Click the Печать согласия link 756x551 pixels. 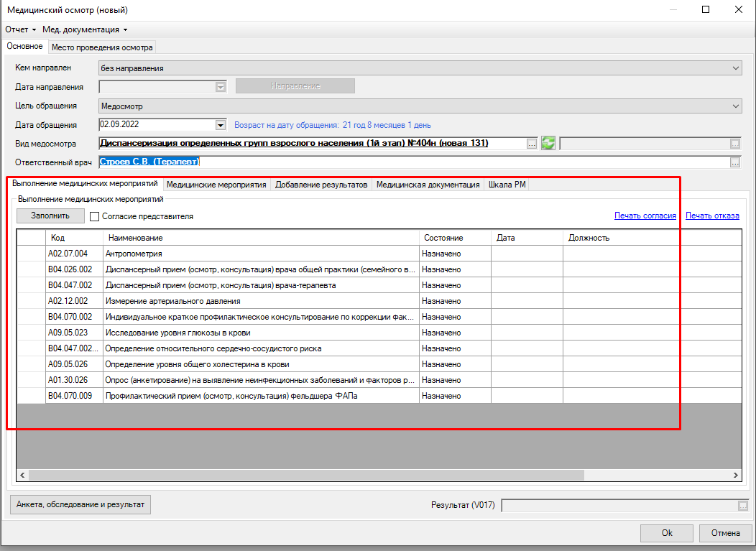pyautogui.click(x=645, y=216)
